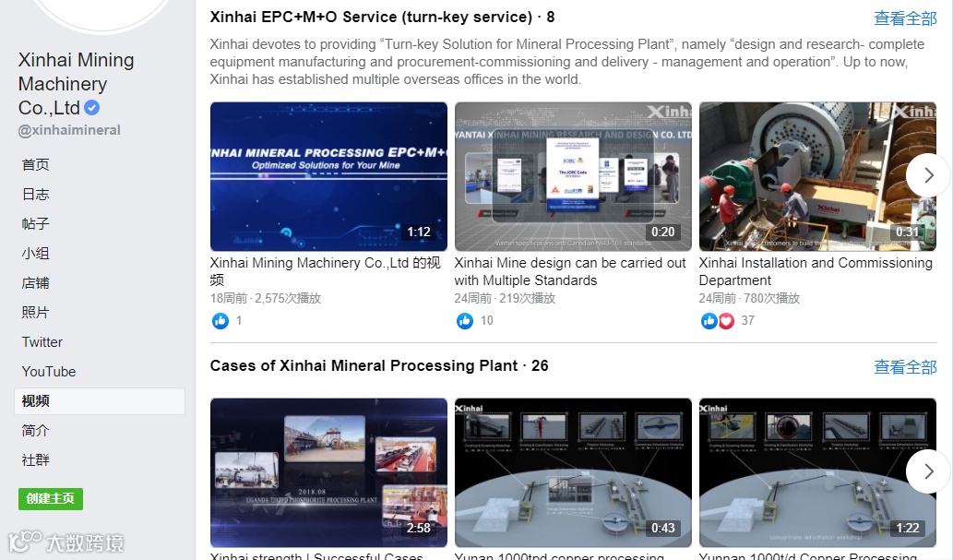Click the like reaction icon beside 37
Image resolution: width=953 pixels, height=560 pixels.
(709, 320)
